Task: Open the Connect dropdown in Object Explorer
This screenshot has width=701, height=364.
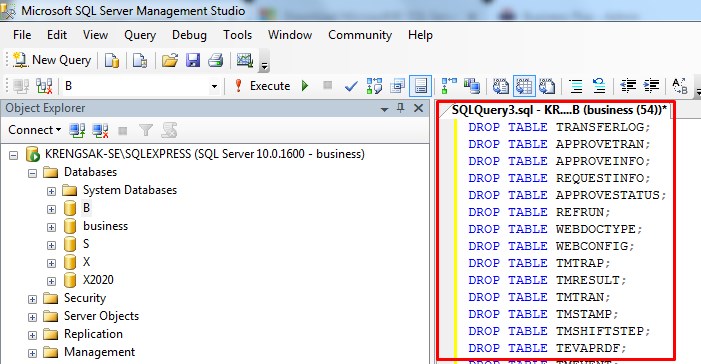Action: click(x=34, y=130)
